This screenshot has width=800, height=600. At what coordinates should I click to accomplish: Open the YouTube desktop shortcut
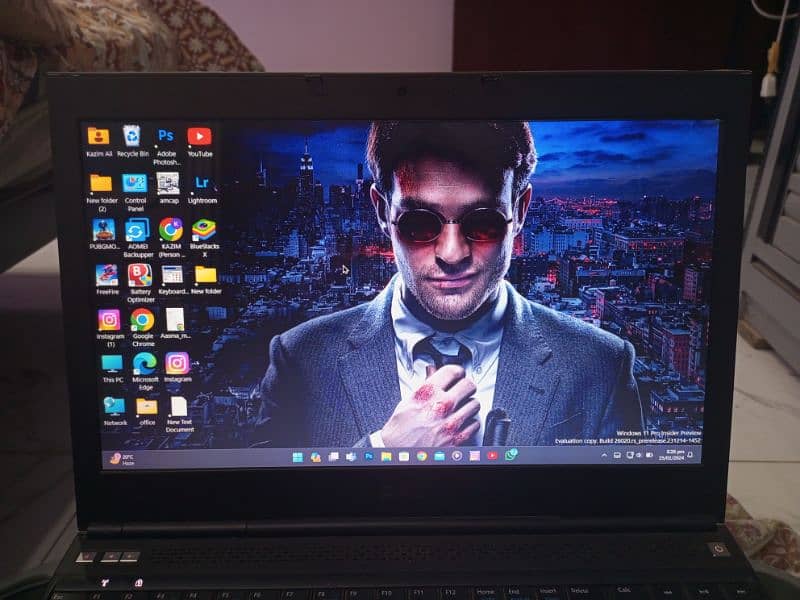200,137
